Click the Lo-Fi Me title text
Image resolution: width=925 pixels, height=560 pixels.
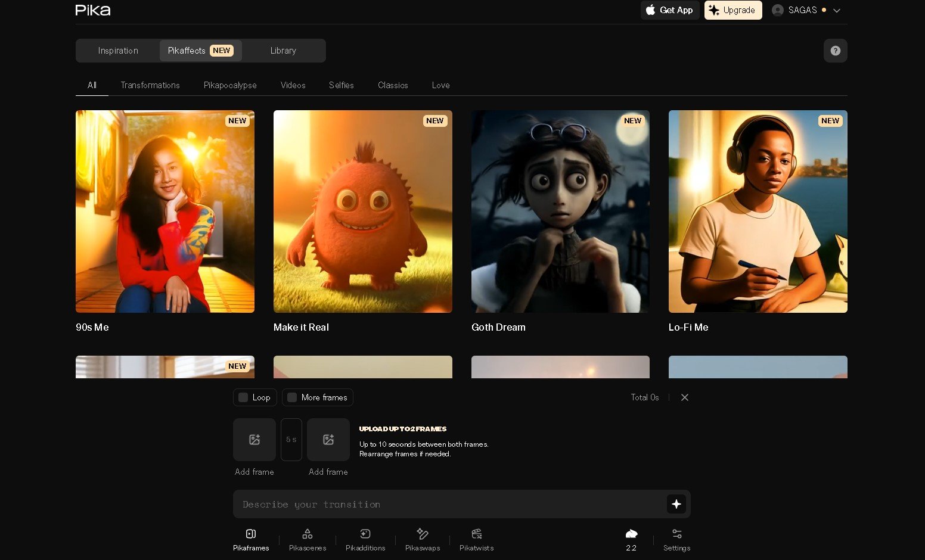[x=688, y=327]
